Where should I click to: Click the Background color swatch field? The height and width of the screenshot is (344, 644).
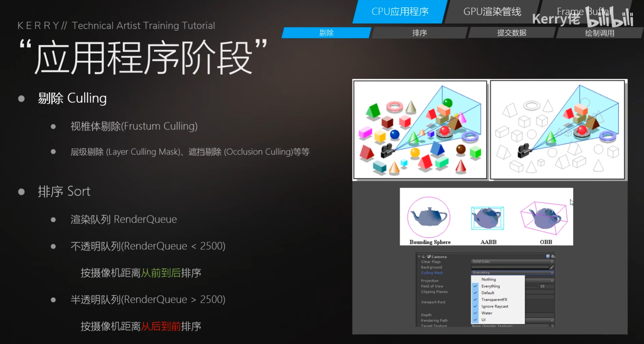(x=510, y=267)
